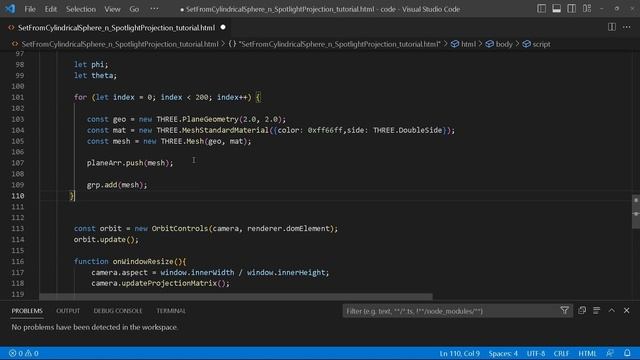Click the file name breadcrumb segment
This screenshot has width=640, height=360.
[x=120, y=44]
